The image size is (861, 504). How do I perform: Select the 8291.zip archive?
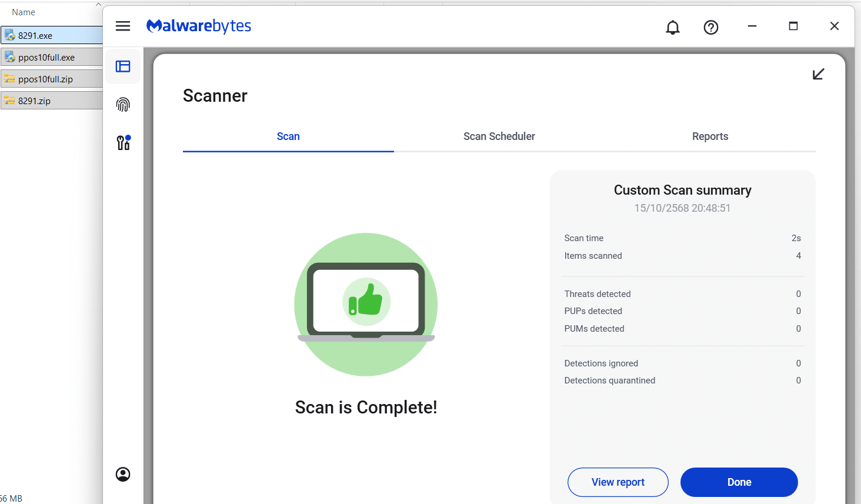(34, 101)
